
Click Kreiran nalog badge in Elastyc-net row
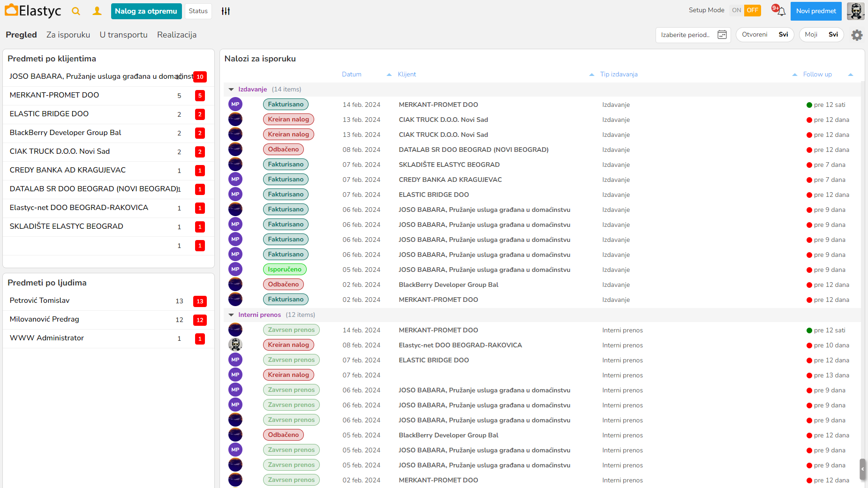pyautogui.click(x=288, y=345)
